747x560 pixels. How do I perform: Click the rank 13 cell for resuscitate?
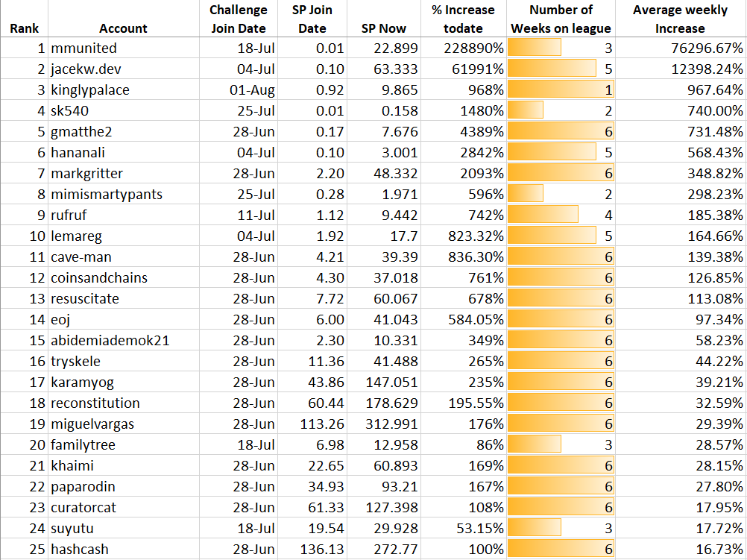coord(24,298)
